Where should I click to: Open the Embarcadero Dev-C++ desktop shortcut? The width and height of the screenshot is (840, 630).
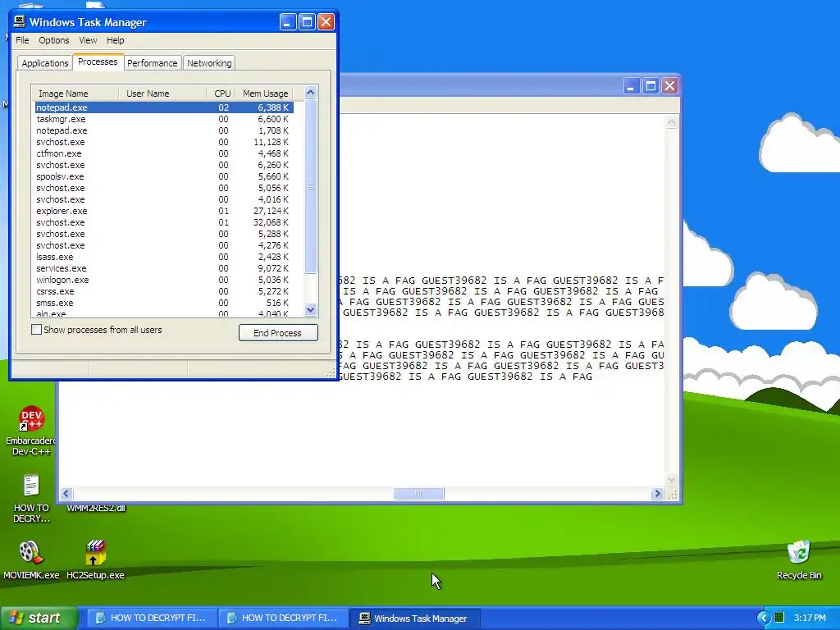31,430
